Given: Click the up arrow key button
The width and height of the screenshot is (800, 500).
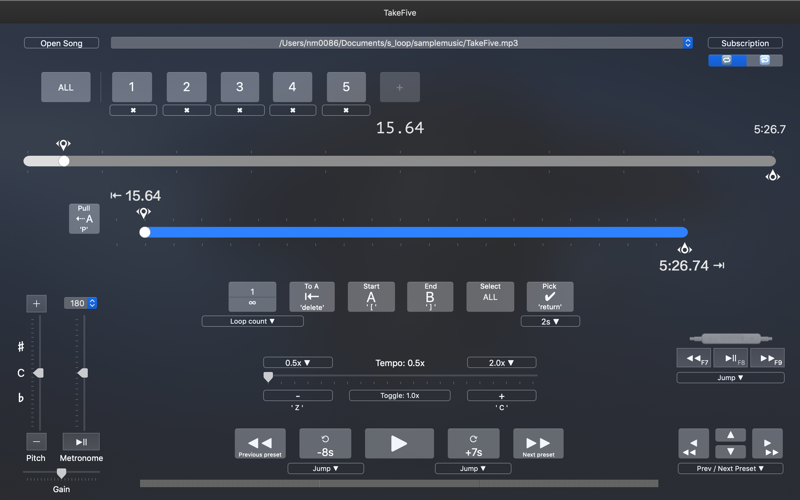Looking at the screenshot, I should coord(731,435).
